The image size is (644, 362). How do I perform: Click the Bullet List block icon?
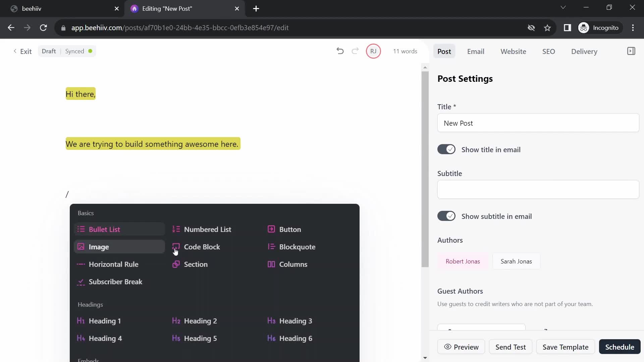81,229
